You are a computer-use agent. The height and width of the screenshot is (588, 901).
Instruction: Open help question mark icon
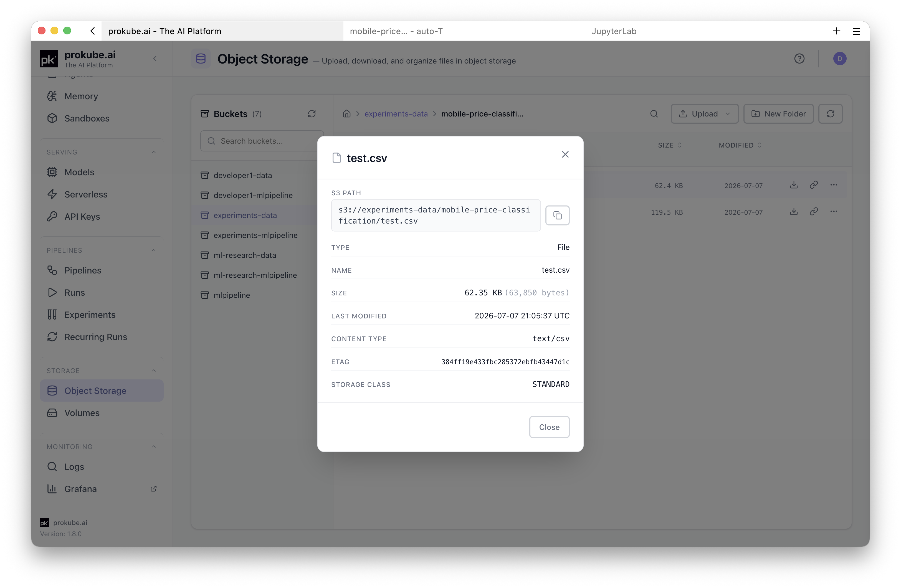pyautogui.click(x=799, y=59)
